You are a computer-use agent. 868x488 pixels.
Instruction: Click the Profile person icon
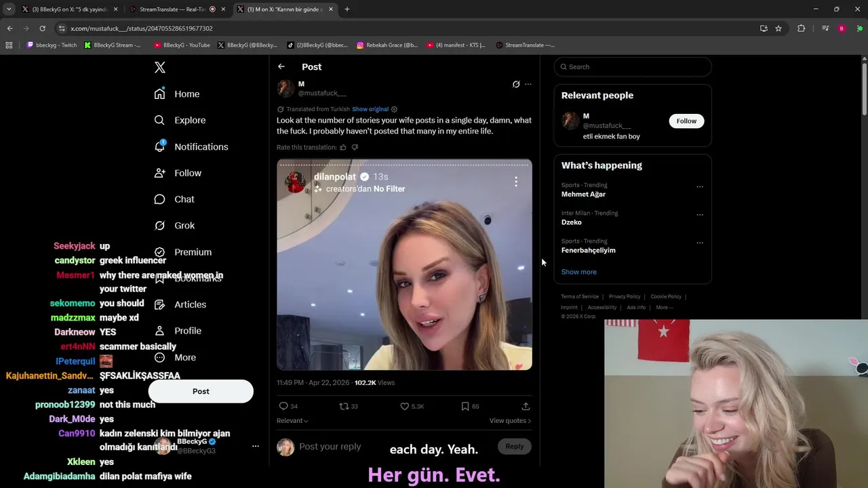tap(159, 331)
